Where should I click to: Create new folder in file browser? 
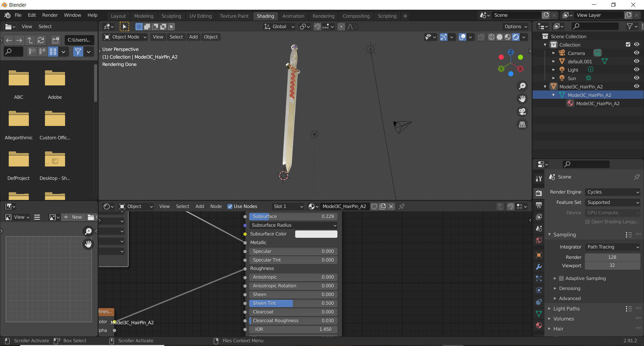[55, 40]
